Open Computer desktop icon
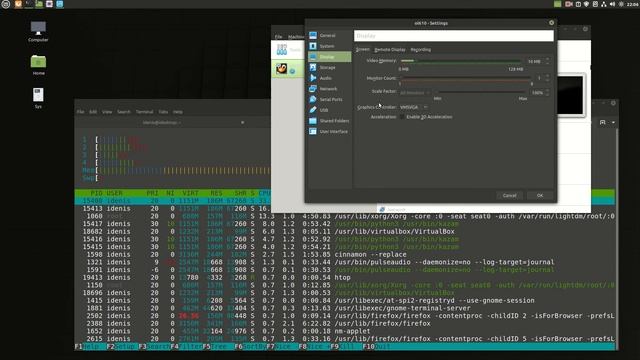Viewport: 640px width, 360px height. [38, 31]
